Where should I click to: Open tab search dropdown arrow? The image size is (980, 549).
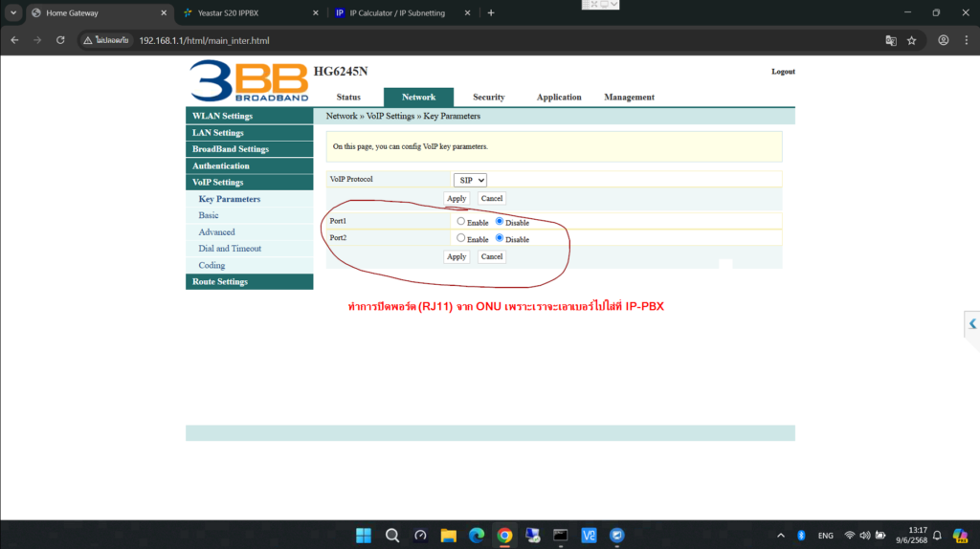click(x=13, y=12)
